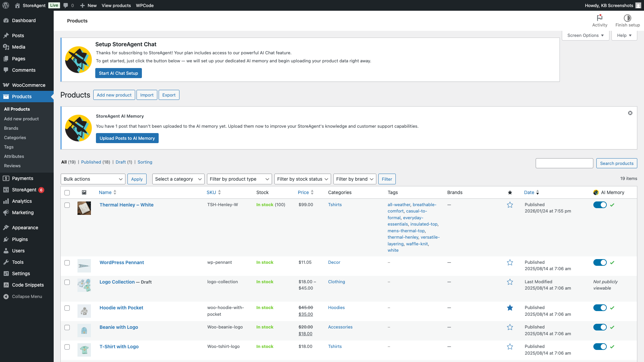Expand the Help panel
The image size is (644, 362).
(624, 35)
